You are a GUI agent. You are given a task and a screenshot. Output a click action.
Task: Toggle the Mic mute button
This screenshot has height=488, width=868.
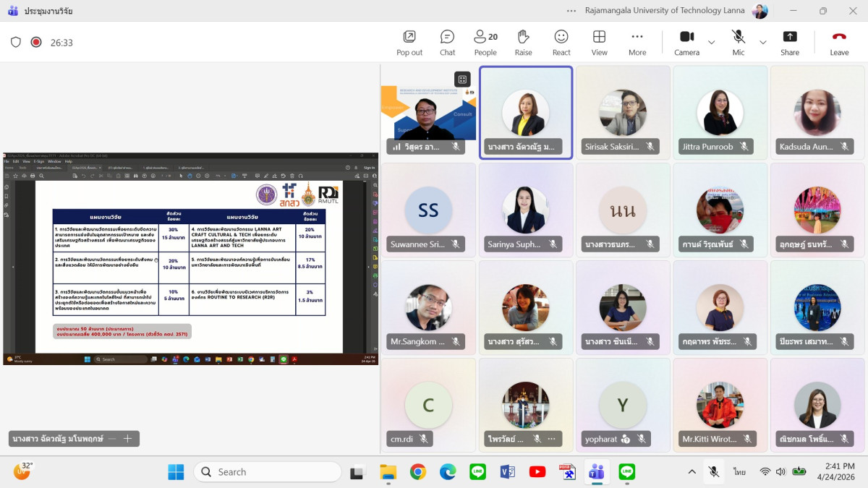pos(738,42)
